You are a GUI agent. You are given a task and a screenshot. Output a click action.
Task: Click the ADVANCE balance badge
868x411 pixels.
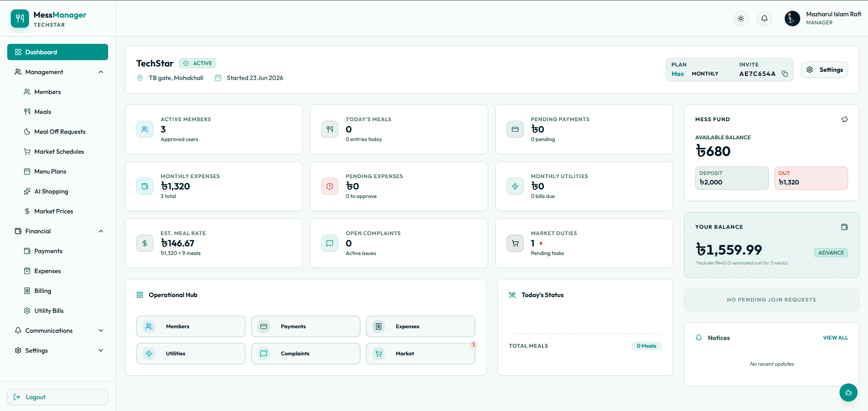click(x=831, y=253)
